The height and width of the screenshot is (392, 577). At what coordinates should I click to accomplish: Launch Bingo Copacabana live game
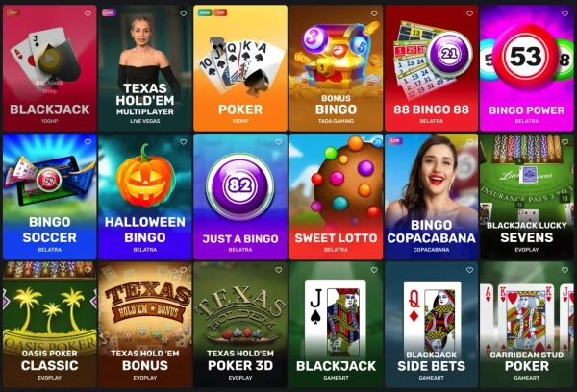[x=431, y=197]
